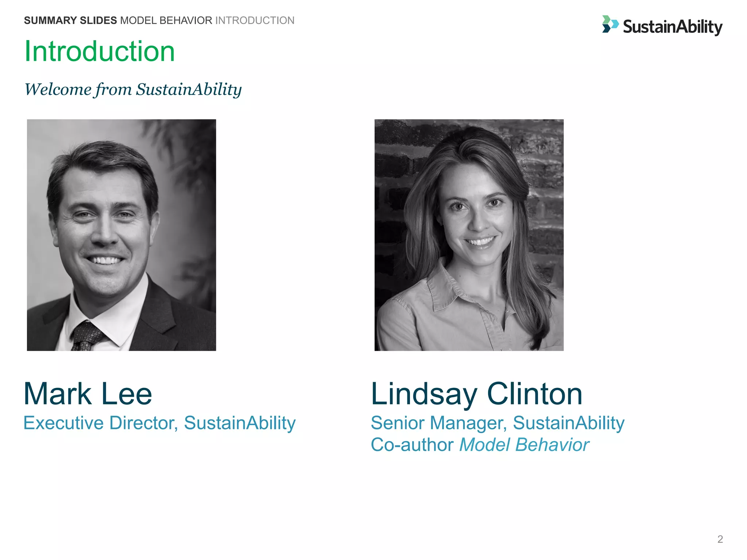
Task: Open Lindsay Clinton's portrait photo
Action: [x=469, y=235]
